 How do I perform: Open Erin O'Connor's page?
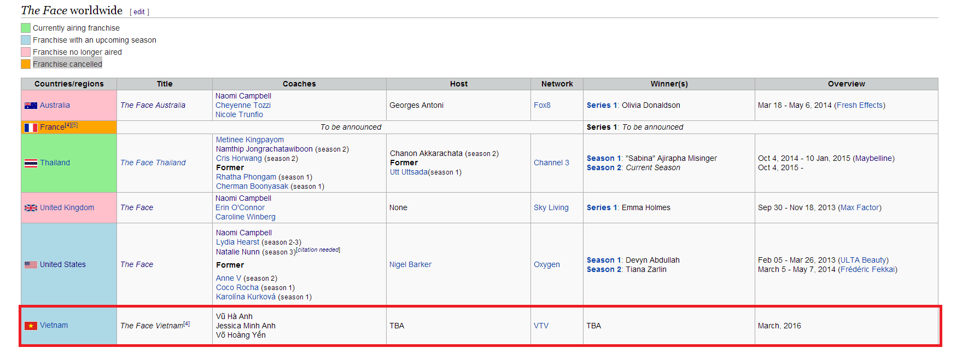pyautogui.click(x=240, y=207)
